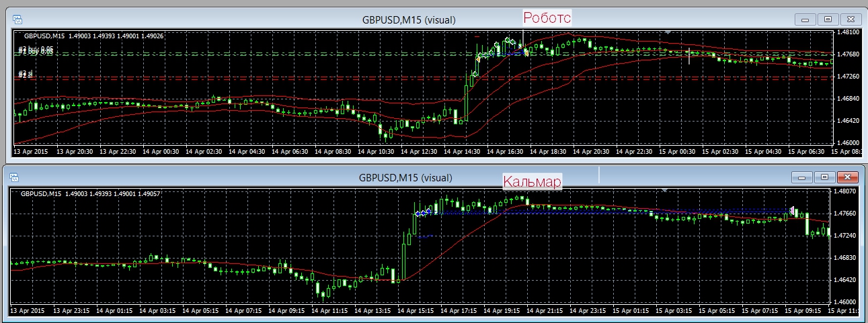This screenshot has height=323, width=868.
Task: Click time label '14 Apr 15:15'
Action: click(416, 311)
